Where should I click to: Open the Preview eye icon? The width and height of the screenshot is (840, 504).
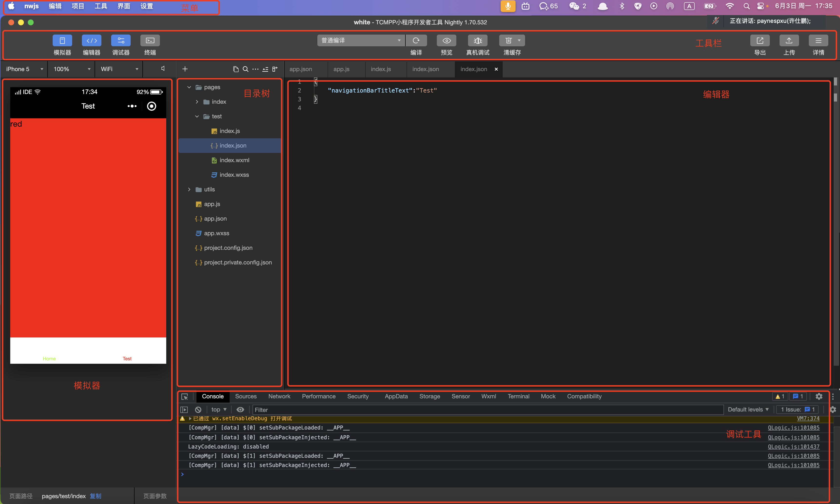pyautogui.click(x=446, y=40)
